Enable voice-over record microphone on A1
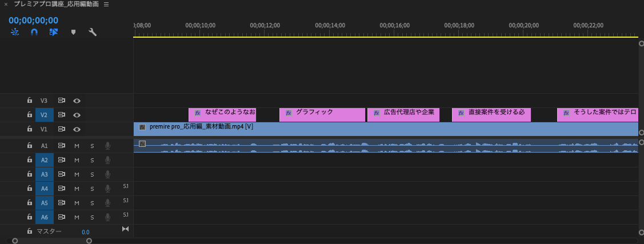The height and width of the screenshot is (244, 644). (107, 145)
